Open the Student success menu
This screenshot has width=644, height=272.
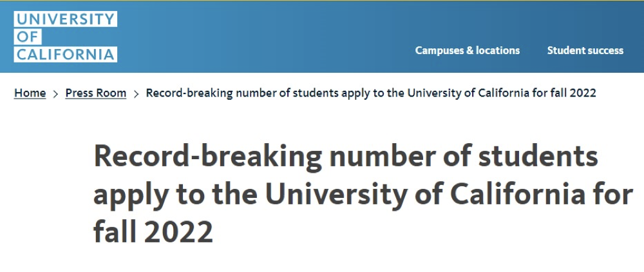coord(585,50)
